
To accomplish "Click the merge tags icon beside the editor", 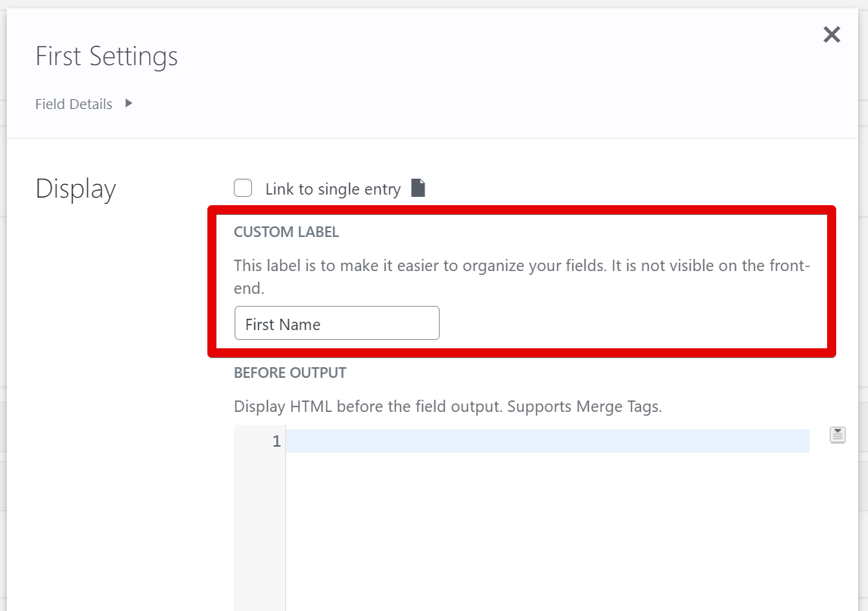I will pos(837,435).
